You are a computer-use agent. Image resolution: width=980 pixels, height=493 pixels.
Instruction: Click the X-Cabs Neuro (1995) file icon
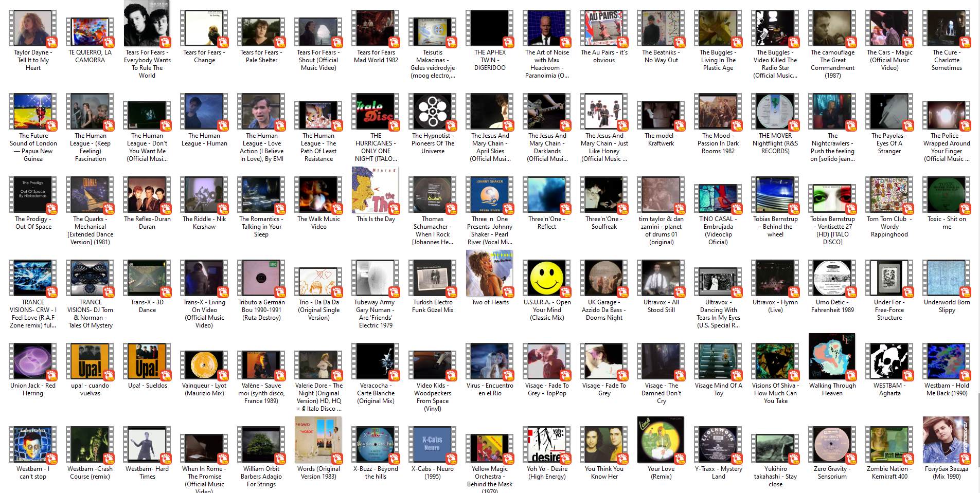433,445
